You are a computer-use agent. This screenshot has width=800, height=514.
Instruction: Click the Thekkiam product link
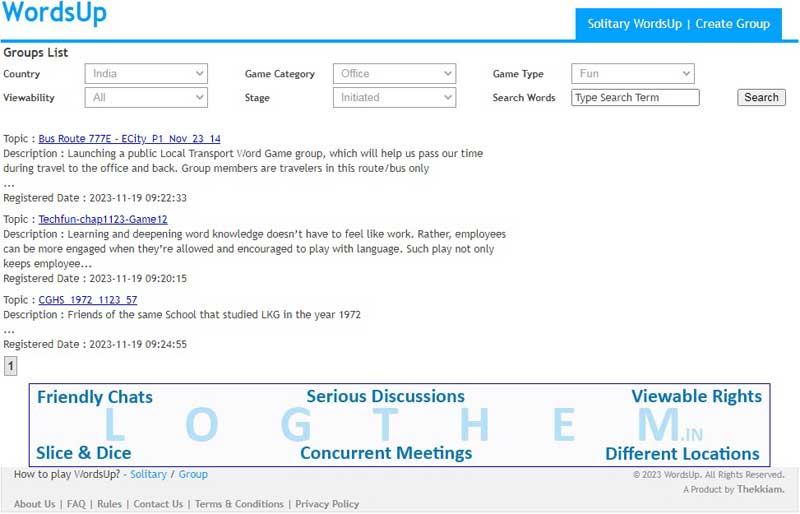[760, 489]
